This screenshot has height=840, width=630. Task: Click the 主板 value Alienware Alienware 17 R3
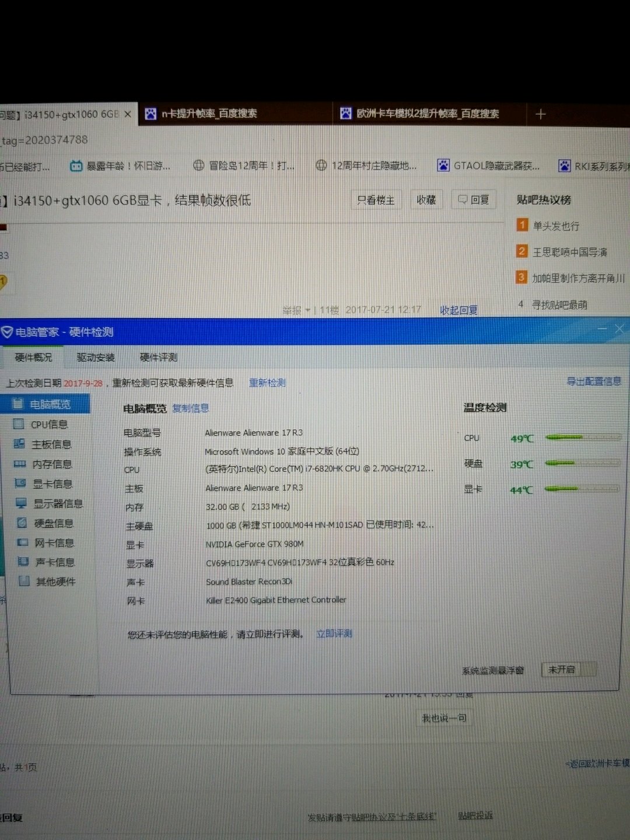coord(254,488)
